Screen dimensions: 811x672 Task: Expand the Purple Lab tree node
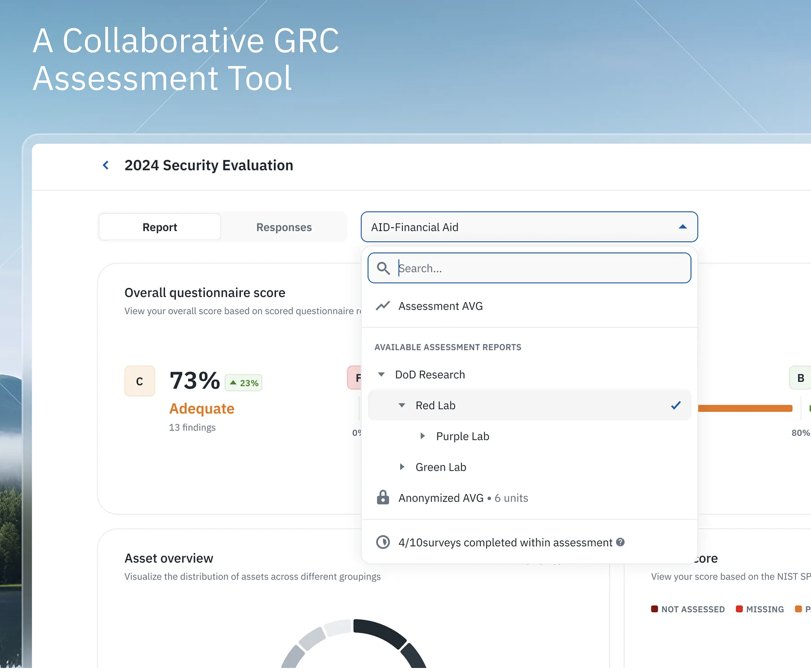click(x=422, y=436)
